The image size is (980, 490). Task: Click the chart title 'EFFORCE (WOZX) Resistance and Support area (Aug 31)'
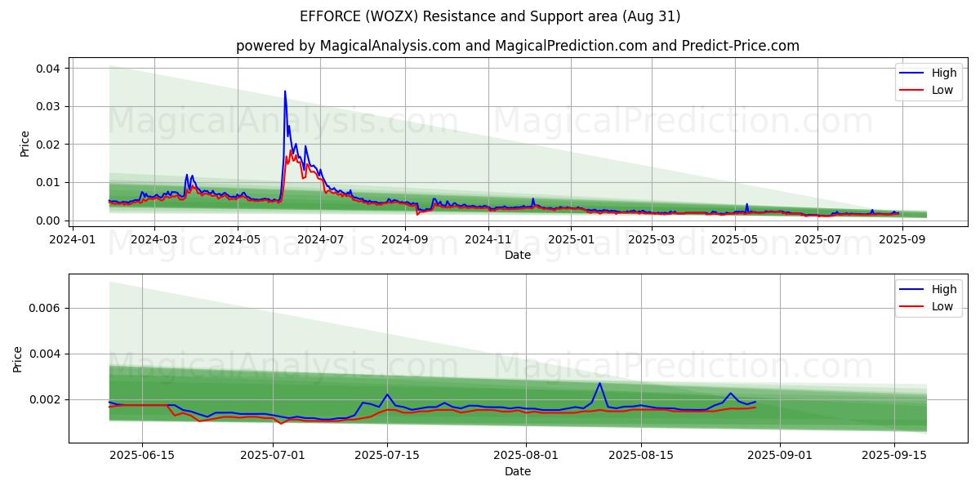(x=490, y=16)
